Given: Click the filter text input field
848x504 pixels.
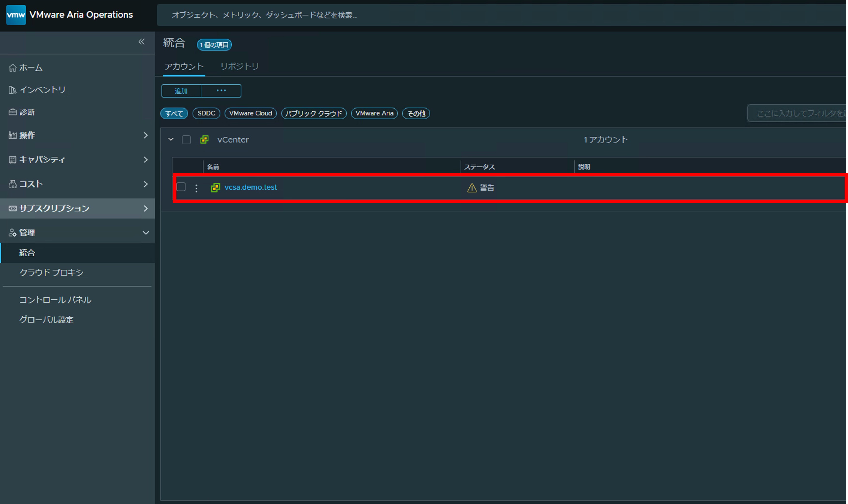Looking at the screenshot, I should point(797,113).
